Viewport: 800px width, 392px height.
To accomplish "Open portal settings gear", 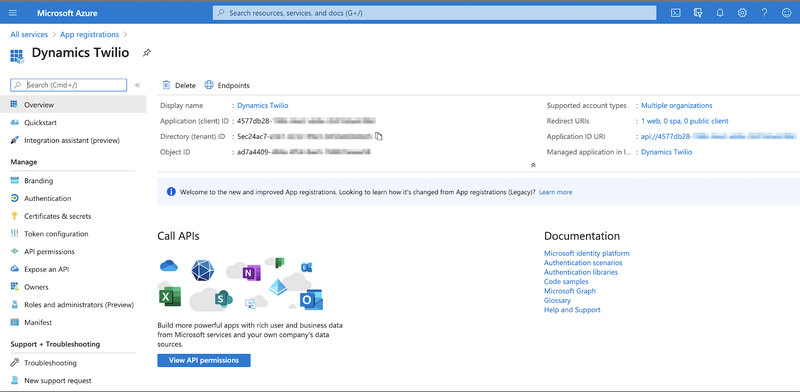I will pos(742,13).
